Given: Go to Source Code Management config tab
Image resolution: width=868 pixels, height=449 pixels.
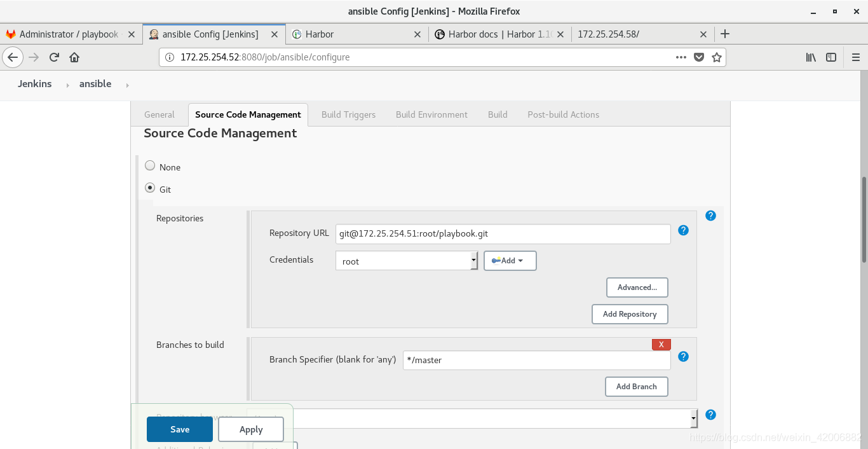Looking at the screenshot, I should pyautogui.click(x=248, y=114).
